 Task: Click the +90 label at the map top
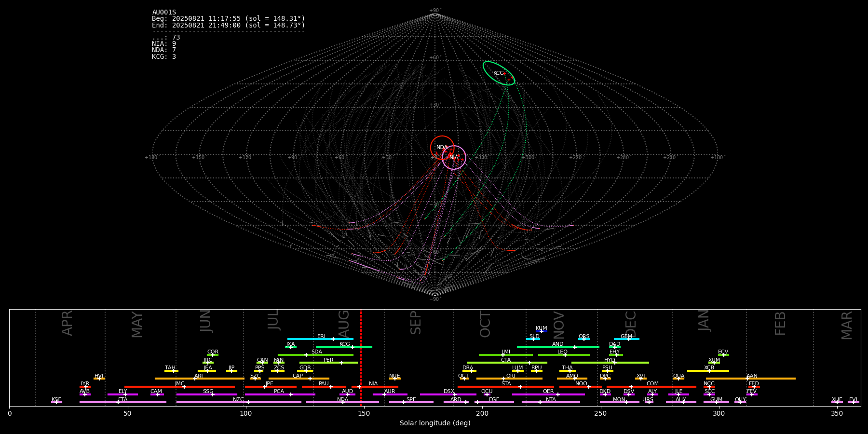pyautogui.click(x=434, y=11)
